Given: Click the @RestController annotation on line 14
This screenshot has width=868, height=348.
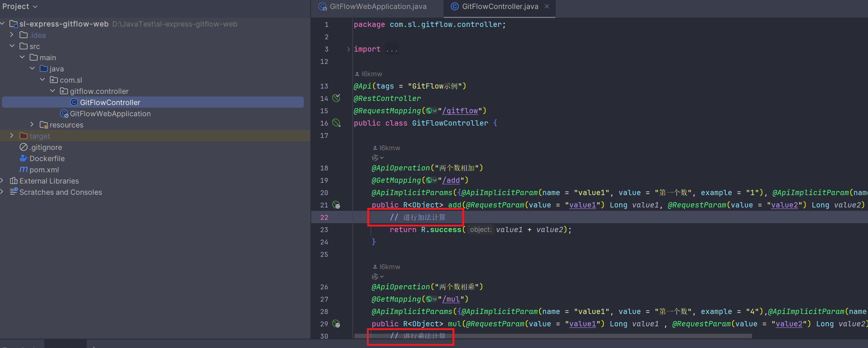Looking at the screenshot, I should (x=387, y=98).
